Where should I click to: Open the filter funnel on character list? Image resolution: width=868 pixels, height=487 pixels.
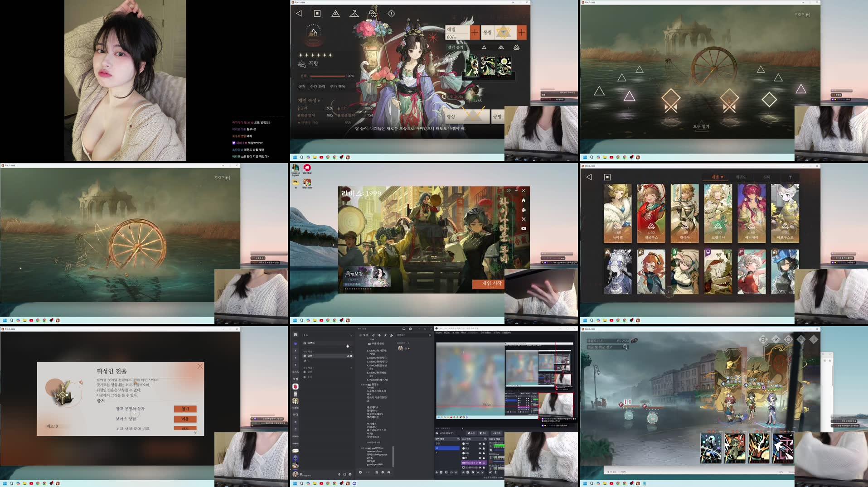790,177
